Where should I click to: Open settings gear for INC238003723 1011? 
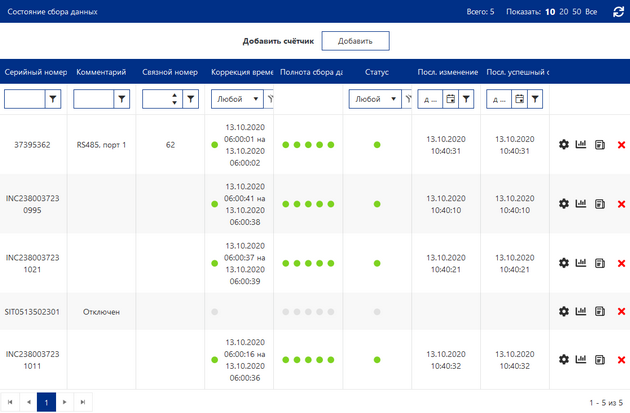click(564, 359)
